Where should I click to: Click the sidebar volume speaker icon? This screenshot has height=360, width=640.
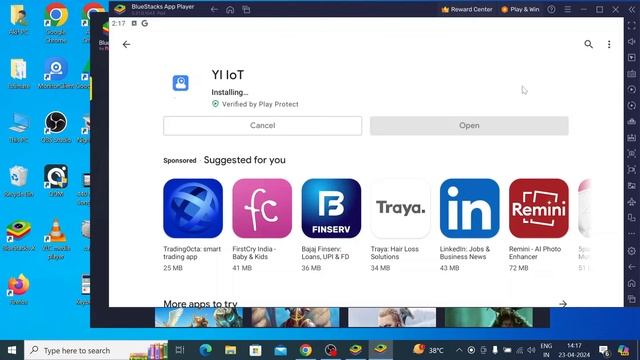click(x=631, y=41)
